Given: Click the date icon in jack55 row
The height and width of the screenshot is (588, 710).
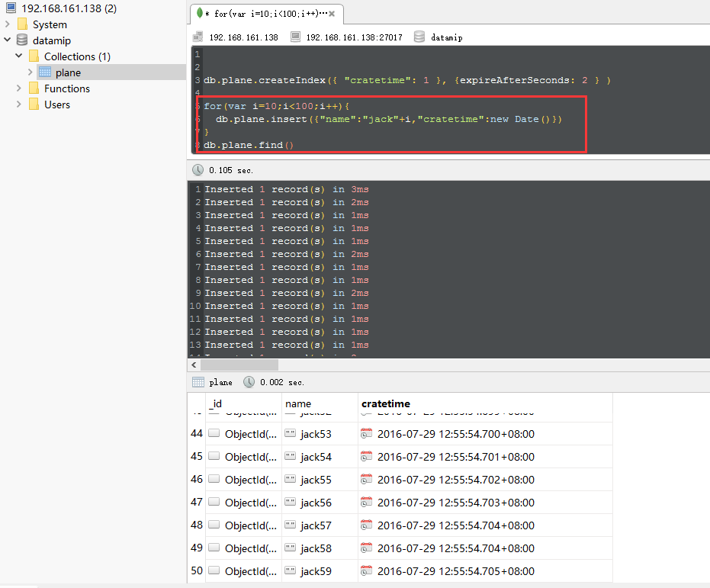Looking at the screenshot, I should click(366, 480).
